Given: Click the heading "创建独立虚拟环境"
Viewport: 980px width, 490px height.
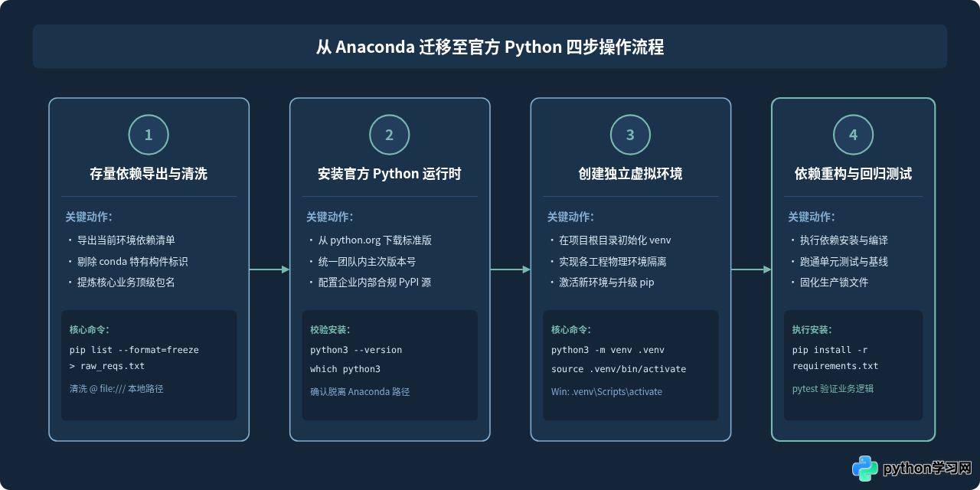Looking at the screenshot, I should [630, 174].
